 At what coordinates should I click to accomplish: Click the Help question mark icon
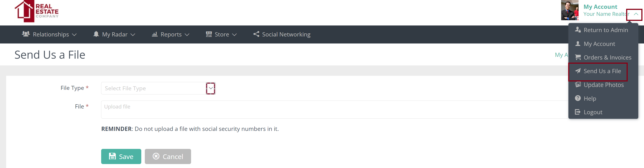point(577,98)
